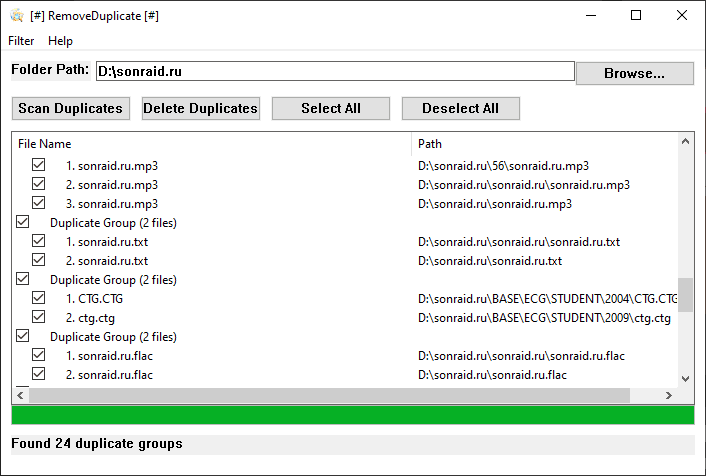Select the 1. sonraid.ru.flac row text
This screenshot has width=706, height=476.
coord(109,356)
